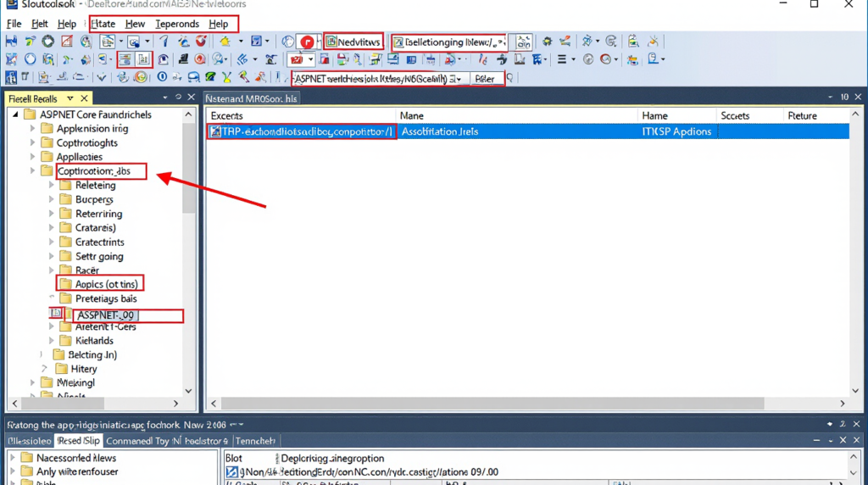Click the left arrow of tree horizontal scrollbar
This screenshot has height=485, width=868.
(x=15, y=404)
